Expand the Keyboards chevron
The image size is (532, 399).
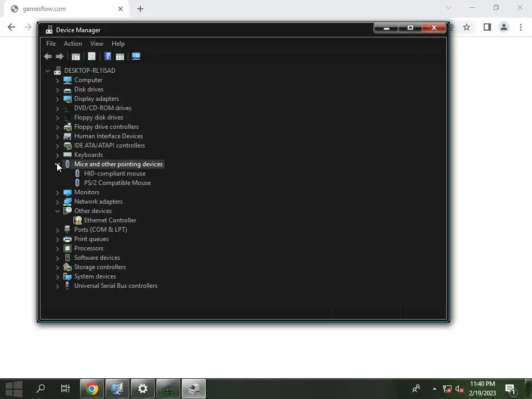pos(57,155)
